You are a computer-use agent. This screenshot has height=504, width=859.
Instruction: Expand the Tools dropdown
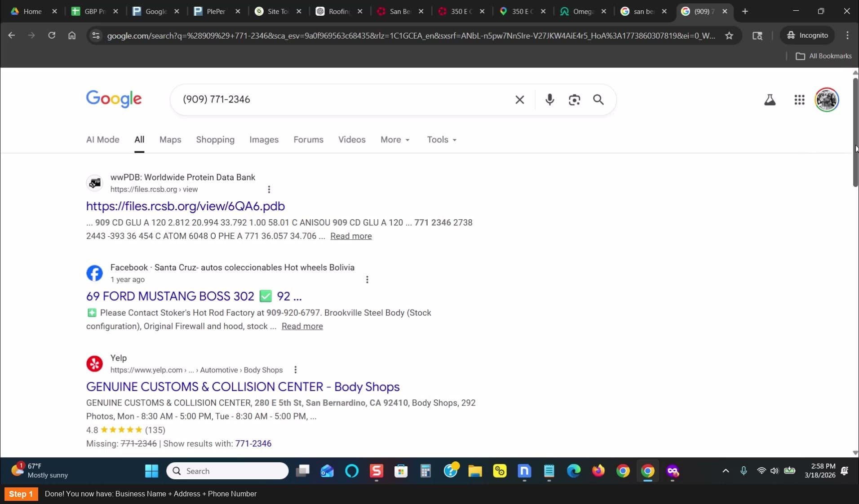442,140
